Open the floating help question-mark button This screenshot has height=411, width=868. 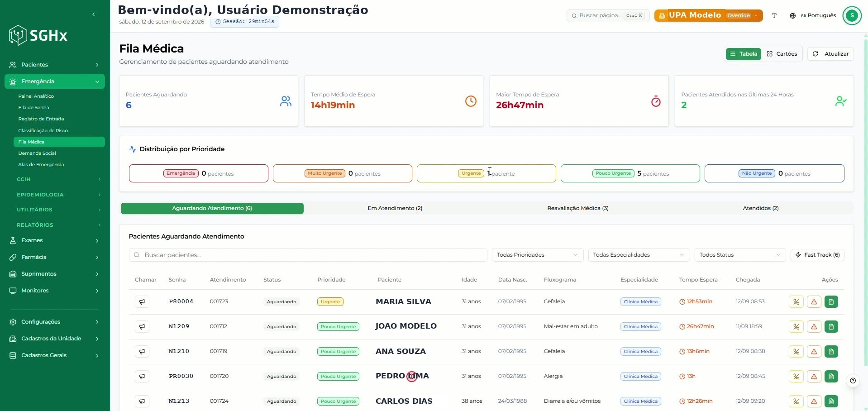pyautogui.click(x=853, y=381)
